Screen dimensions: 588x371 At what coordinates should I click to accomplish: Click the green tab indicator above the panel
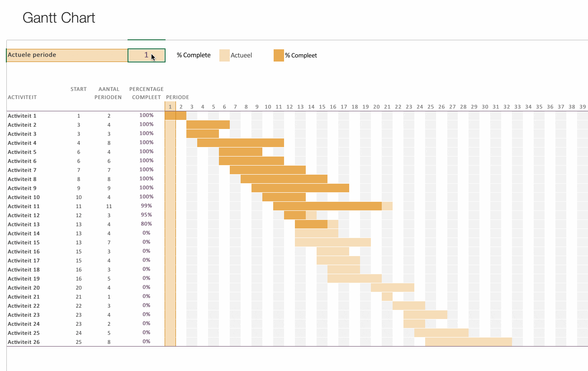pyautogui.click(x=146, y=39)
